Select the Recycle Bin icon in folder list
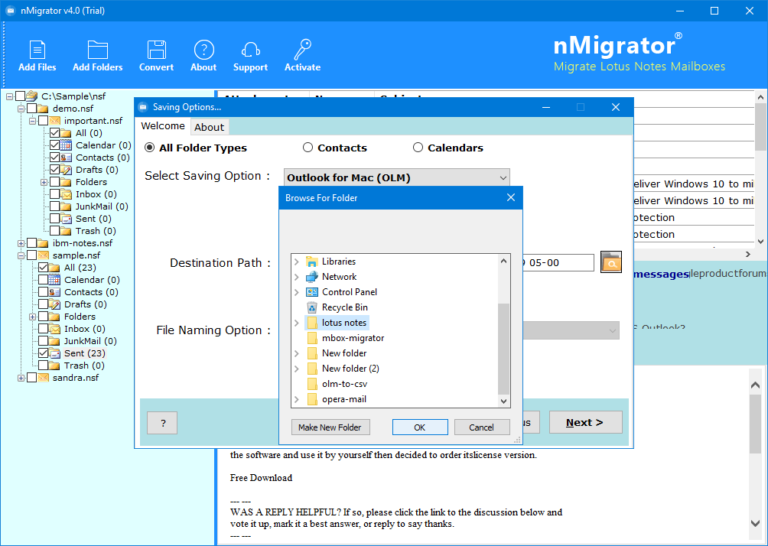Screen dimensions: 768x546 (312, 307)
